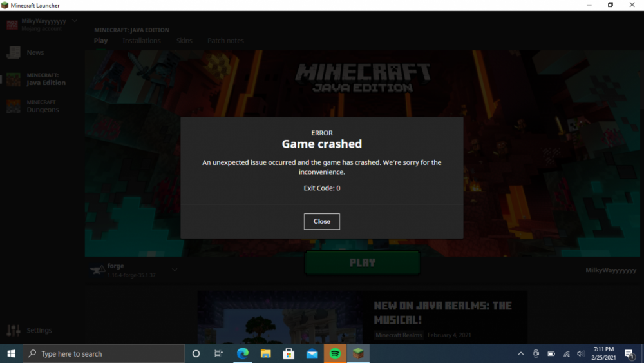
Task: Open the News section icon
Action: 13,52
